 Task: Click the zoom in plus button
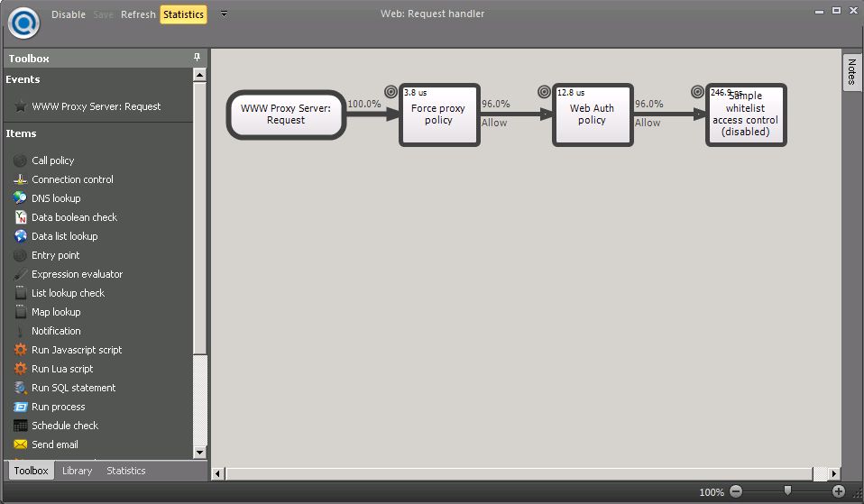839,491
